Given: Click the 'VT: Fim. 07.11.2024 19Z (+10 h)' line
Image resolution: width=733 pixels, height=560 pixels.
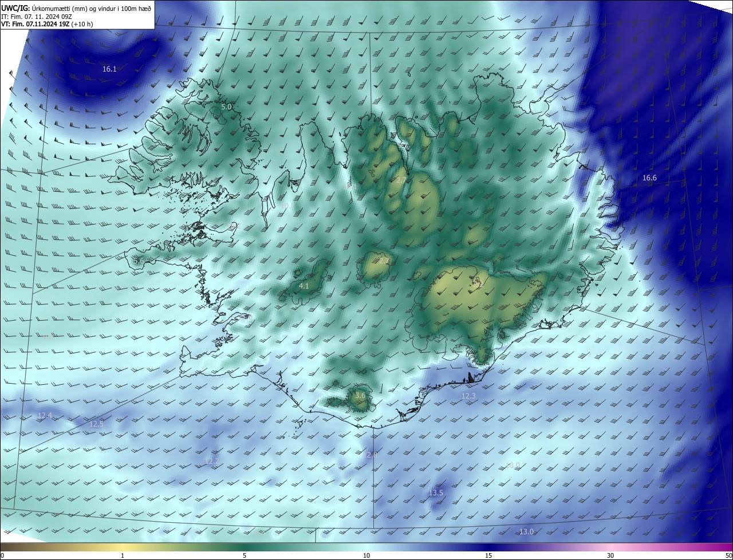Looking at the screenshot, I should 47,25.
